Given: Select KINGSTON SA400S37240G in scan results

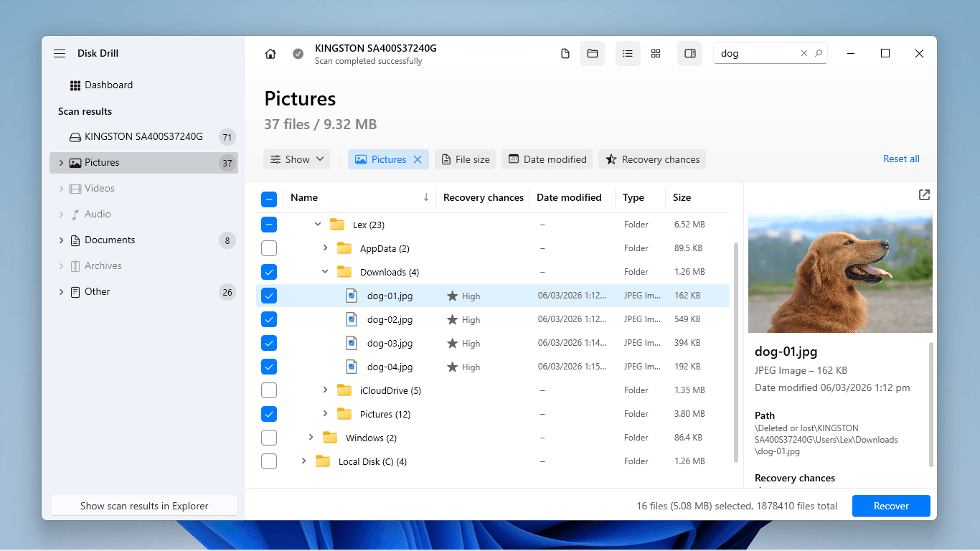Looking at the screenshot, I should point(143,137).
